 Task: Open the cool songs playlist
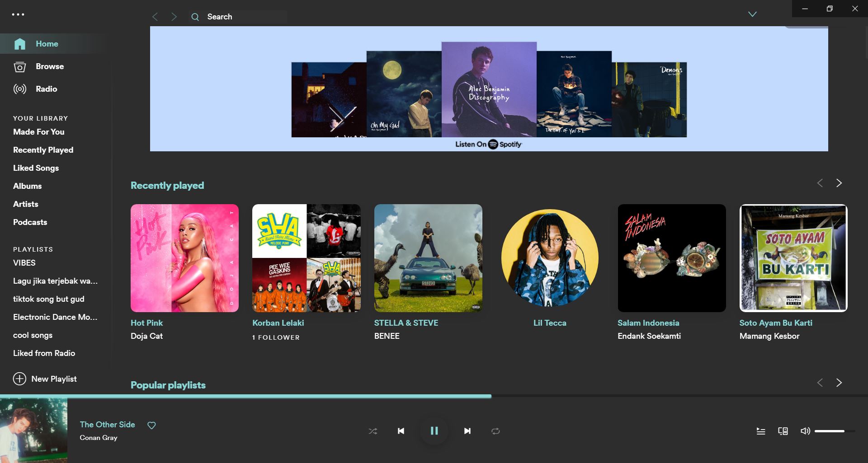(33, 335)
